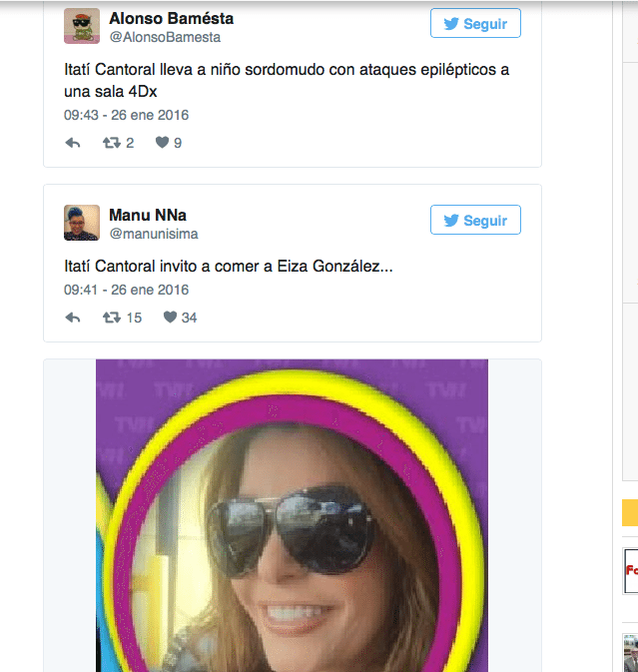Click the 34 likes count on Manu's tweet
Screen dimensions: 638x672
[x=189, y=318]
